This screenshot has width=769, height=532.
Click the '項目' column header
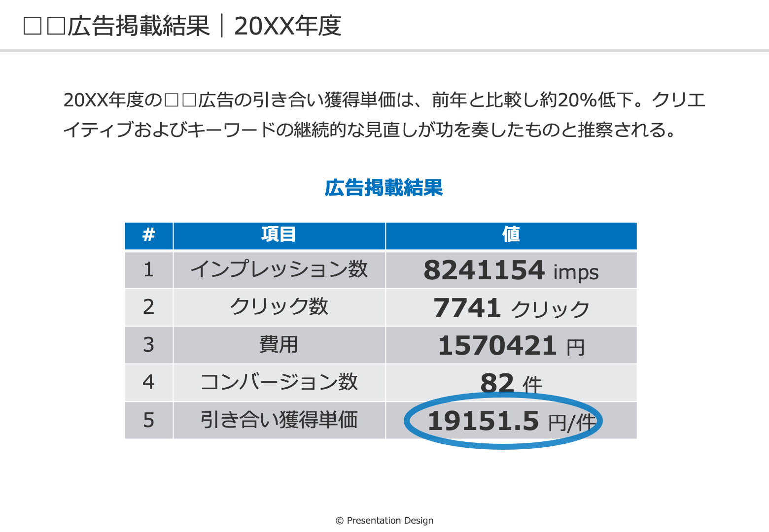click(279, 236)
